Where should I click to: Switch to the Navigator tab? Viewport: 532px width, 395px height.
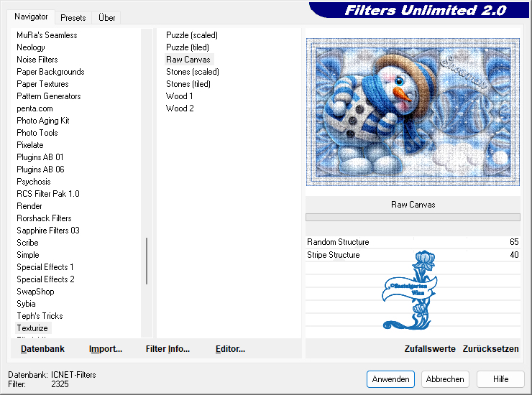[31, 17]
